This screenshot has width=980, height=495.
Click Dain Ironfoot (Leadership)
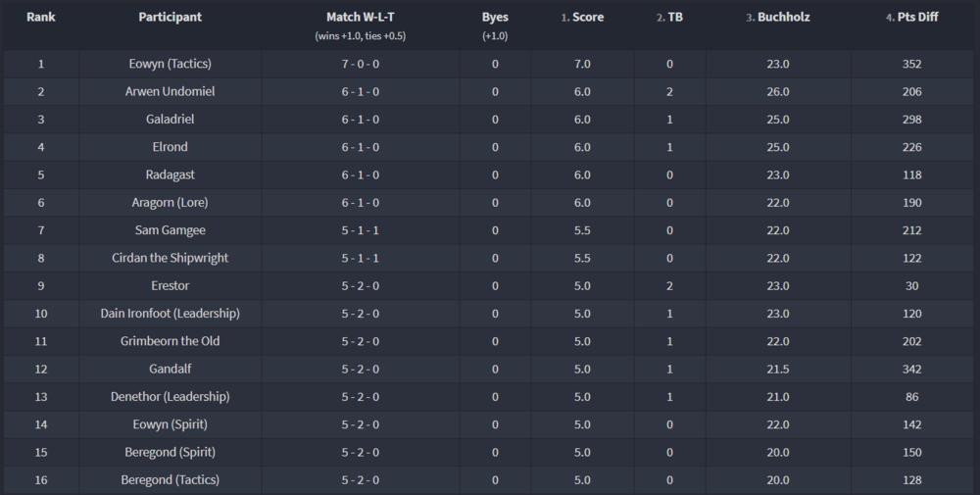click(x=171, y=314)
